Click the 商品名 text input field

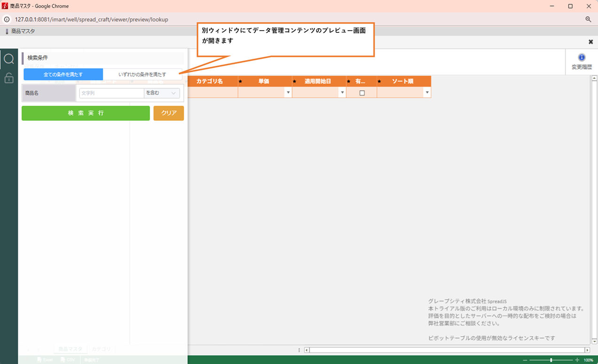(x=111, y=93)
